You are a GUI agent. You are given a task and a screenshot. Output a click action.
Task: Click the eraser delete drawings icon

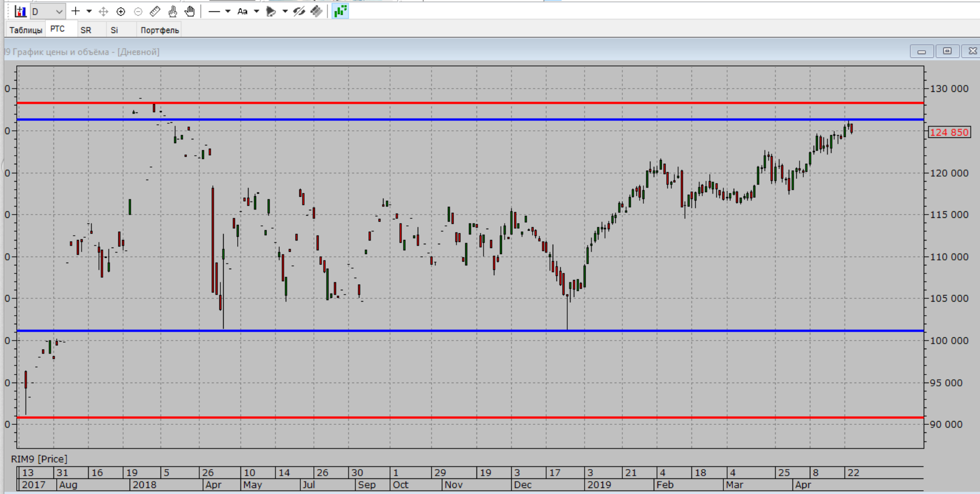[x=317, y=11]
